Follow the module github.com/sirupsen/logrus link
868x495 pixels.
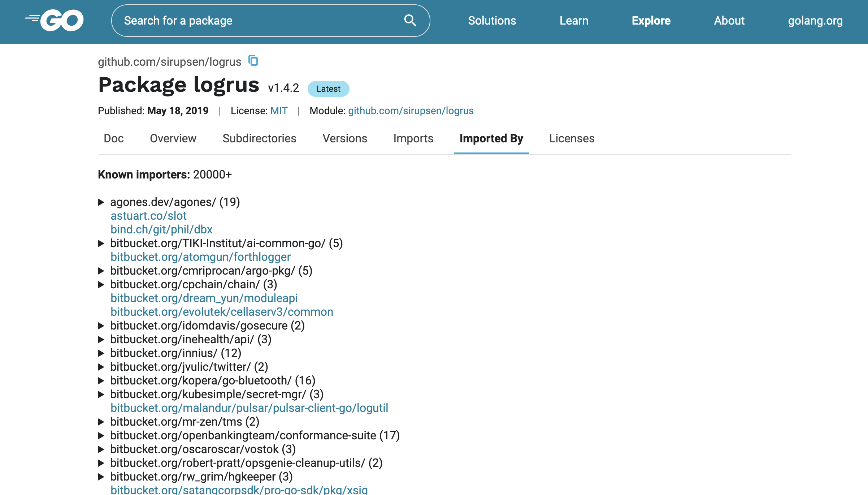(x=411, y=111)
